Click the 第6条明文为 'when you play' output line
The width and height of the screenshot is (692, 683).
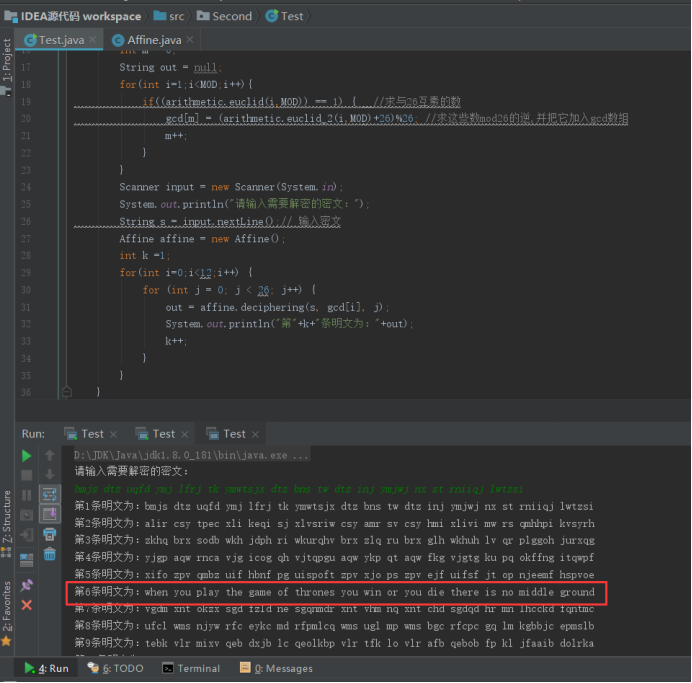point(334,592)
